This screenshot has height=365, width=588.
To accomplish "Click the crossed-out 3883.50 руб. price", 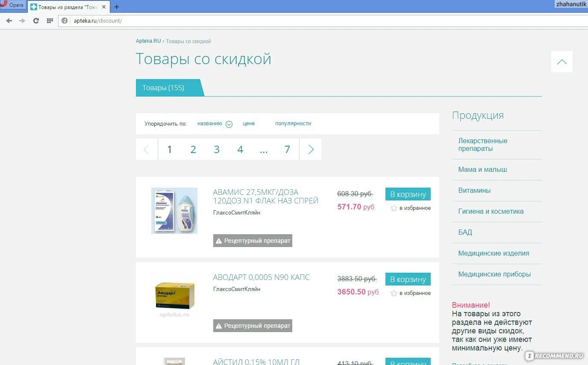I will (x=357, y=279).
